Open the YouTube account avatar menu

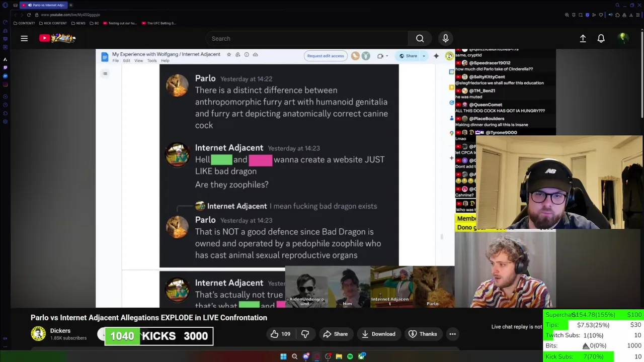pos(623,38)
